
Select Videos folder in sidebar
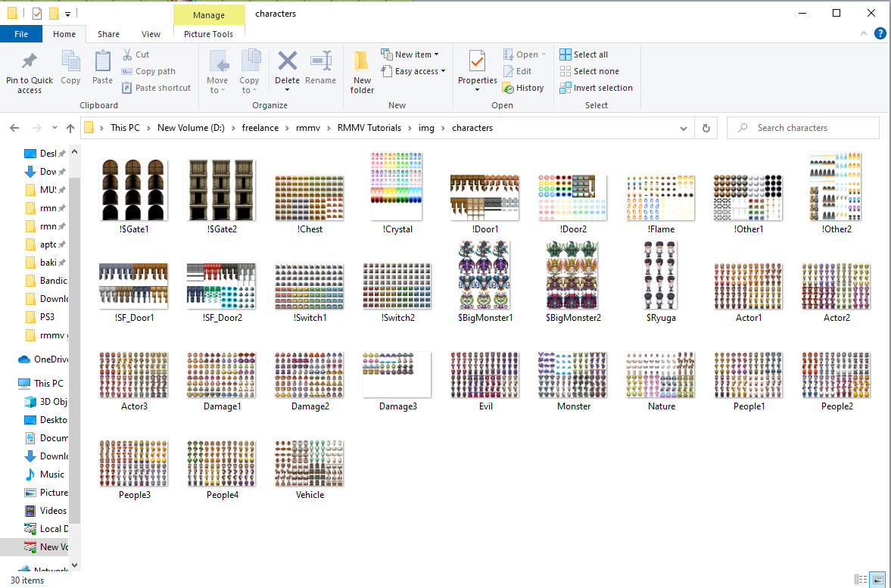pos(45,510)
